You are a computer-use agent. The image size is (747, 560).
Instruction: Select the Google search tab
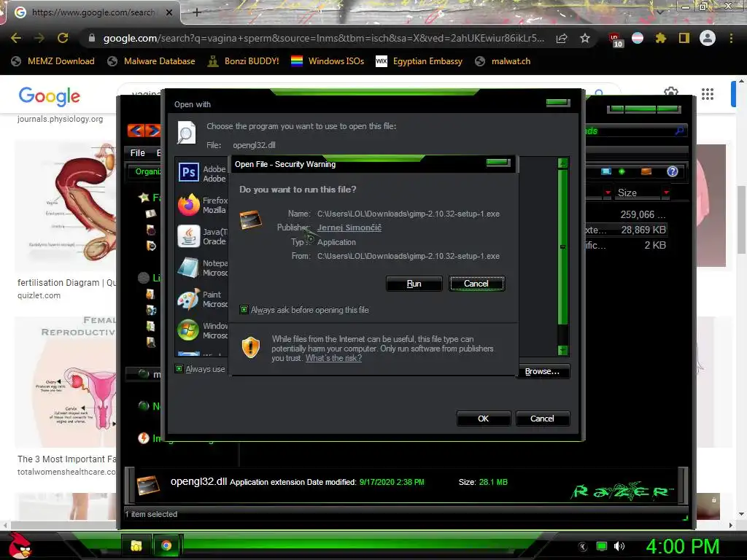(x=93, y=12)
